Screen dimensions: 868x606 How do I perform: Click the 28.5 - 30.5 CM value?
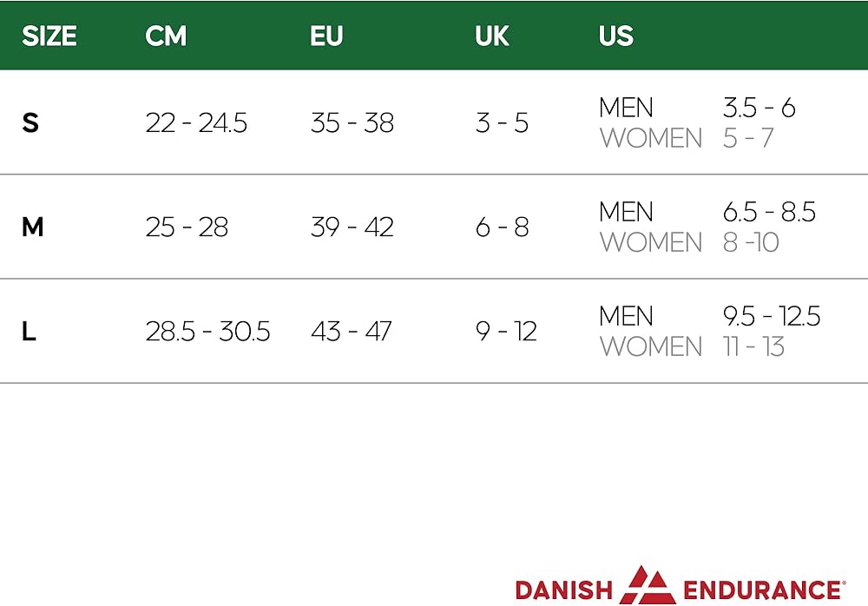pos(207,332)
